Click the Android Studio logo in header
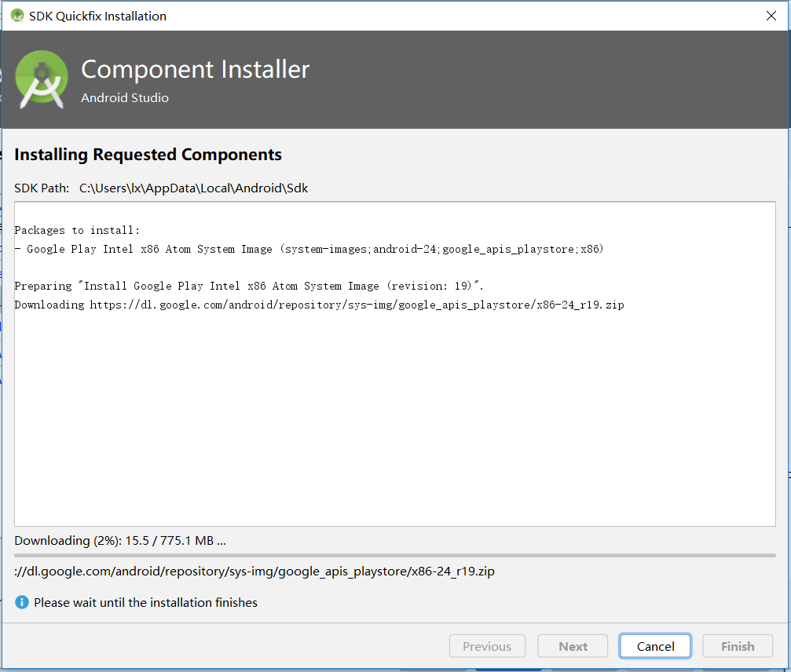The image size is (791, 672). pyautogui.click(x=42, y=79)
